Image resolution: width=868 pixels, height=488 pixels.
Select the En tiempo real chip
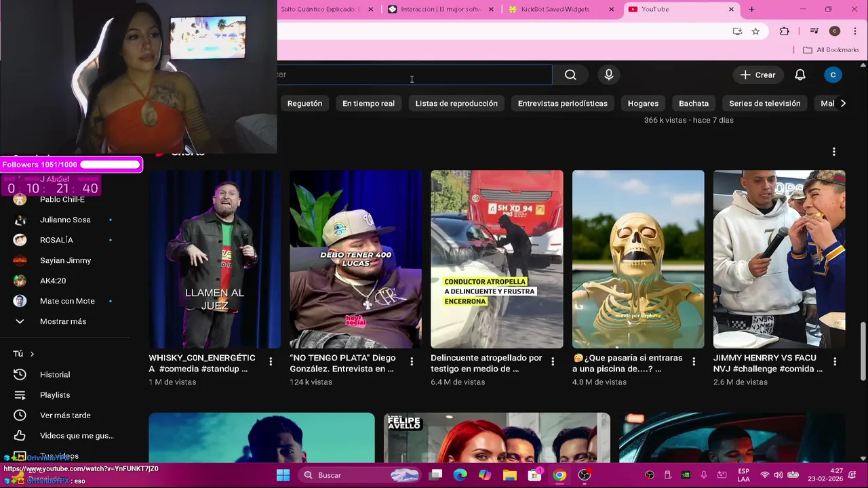tap(368, 103)
